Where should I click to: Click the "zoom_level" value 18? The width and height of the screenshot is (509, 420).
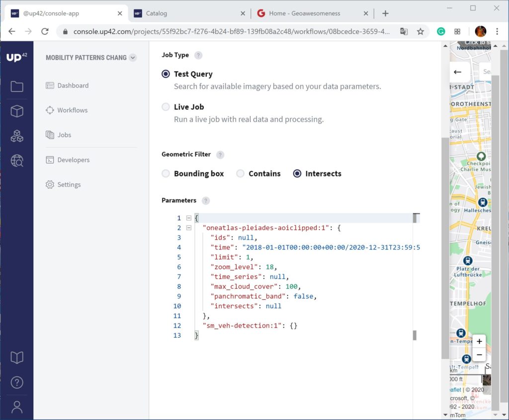(x=269, y=267)
